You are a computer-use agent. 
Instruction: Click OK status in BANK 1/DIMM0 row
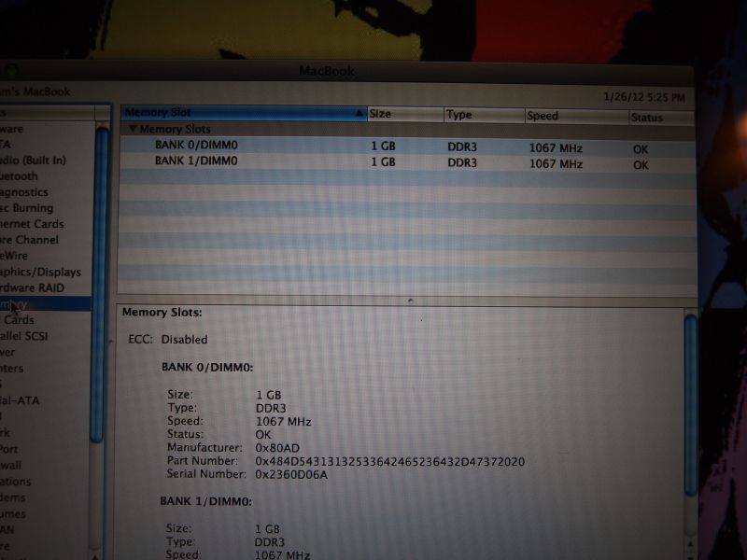coord(641,165)
